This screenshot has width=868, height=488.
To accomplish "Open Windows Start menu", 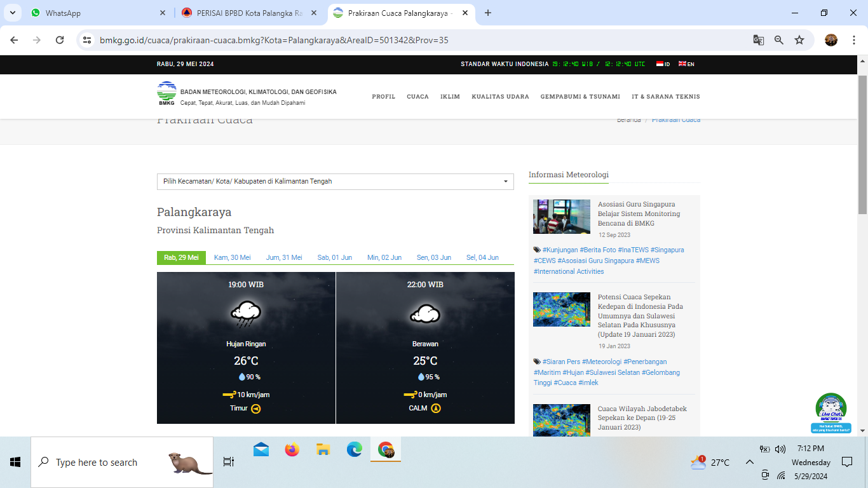I will [15, 462].
